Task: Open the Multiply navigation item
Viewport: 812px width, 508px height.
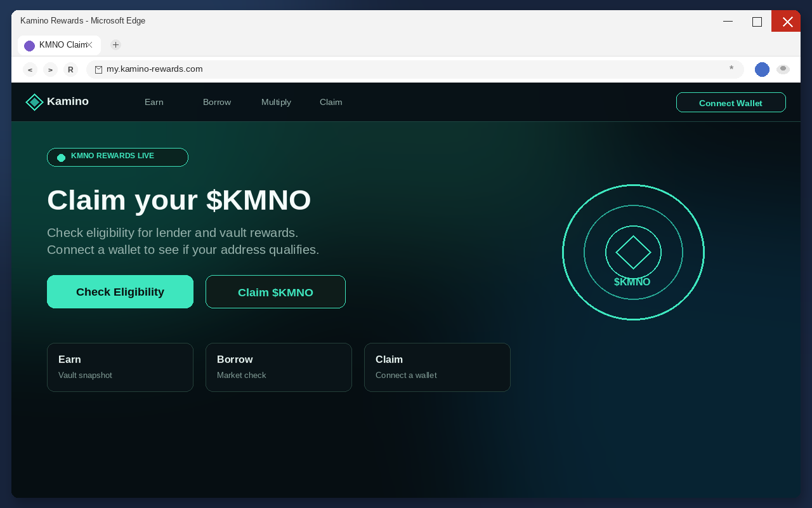Action: point(276,102)
